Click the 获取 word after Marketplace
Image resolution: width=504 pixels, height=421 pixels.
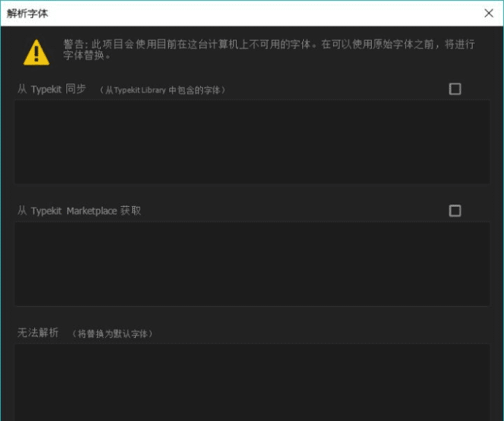coord(131,210)
